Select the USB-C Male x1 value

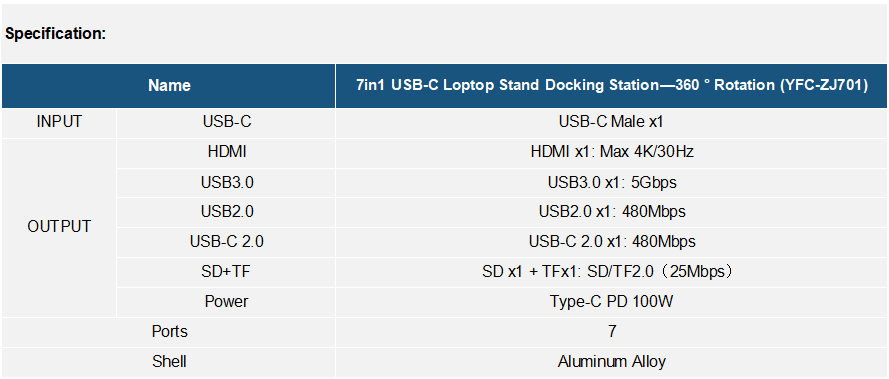click(x=612, y=123)
